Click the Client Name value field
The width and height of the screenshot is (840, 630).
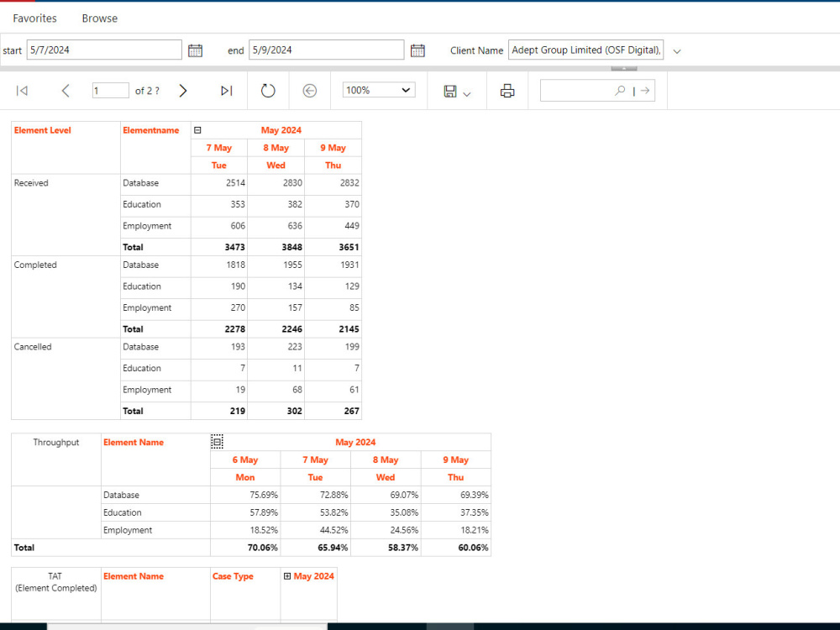tap(586, 50)
